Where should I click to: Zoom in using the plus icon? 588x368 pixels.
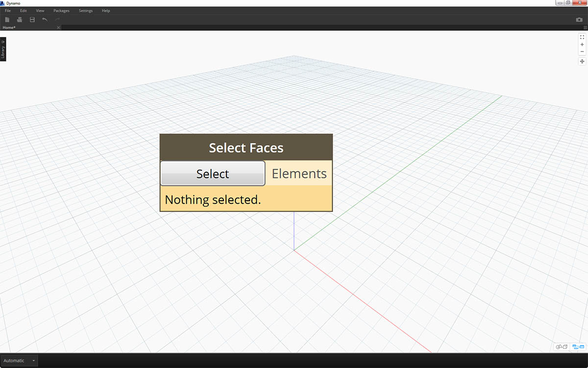582,44
